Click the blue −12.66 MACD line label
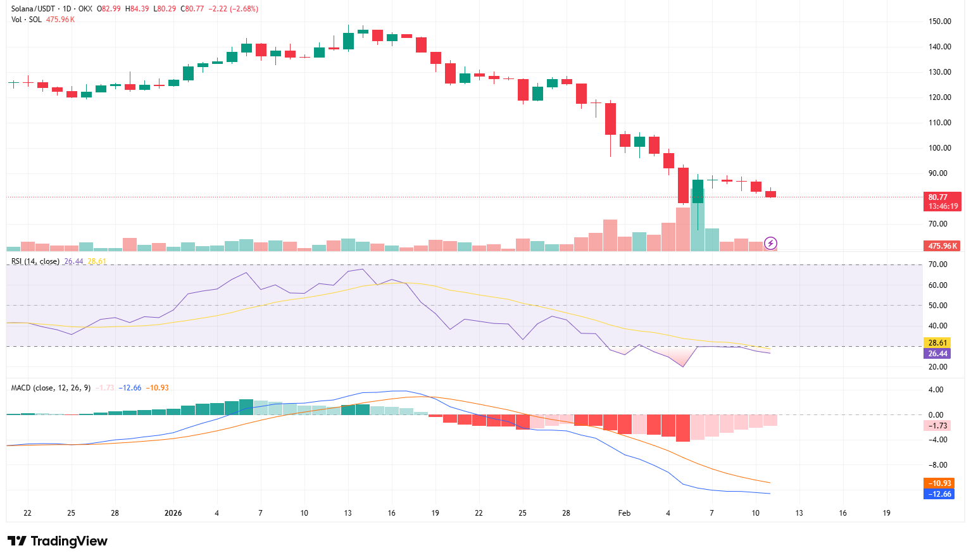 point(940,495)
